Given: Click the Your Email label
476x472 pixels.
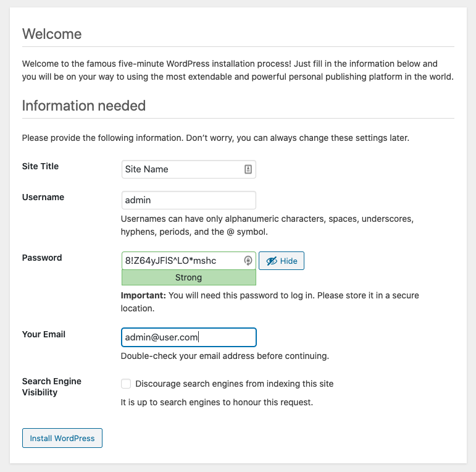Looking at the screenshot, I should [x=44, y=334].
